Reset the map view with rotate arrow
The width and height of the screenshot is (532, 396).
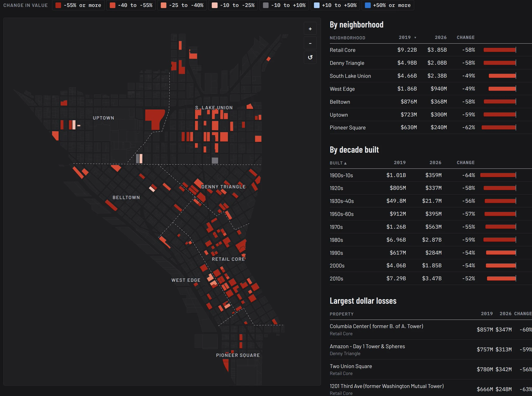pos(310,57)
